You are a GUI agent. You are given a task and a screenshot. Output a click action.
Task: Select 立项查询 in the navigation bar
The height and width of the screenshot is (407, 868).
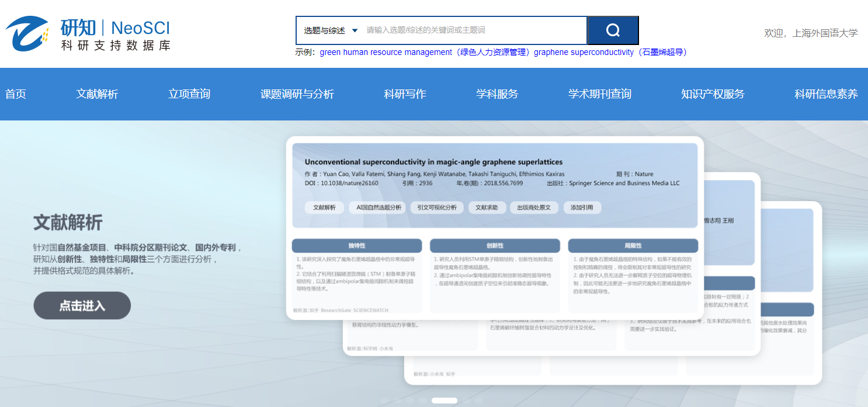click(x=189, y=94)
